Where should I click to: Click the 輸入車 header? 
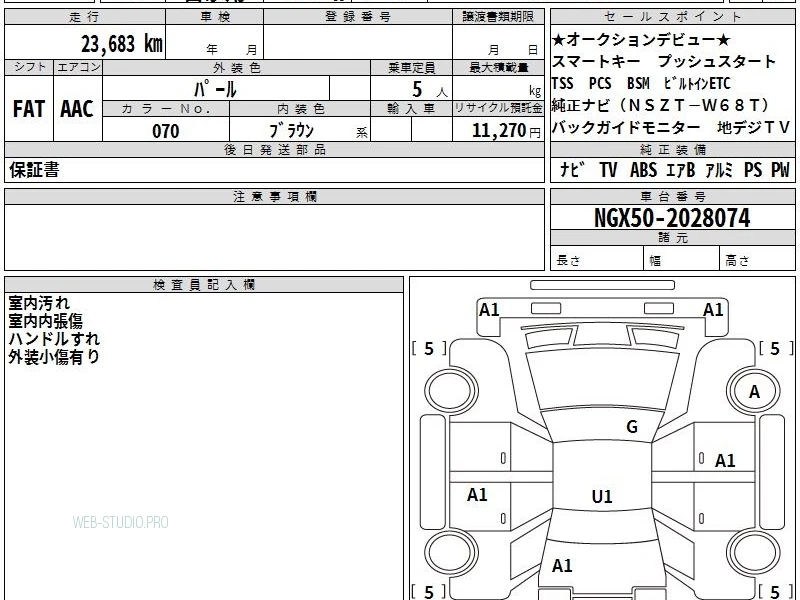pos(411,109)
